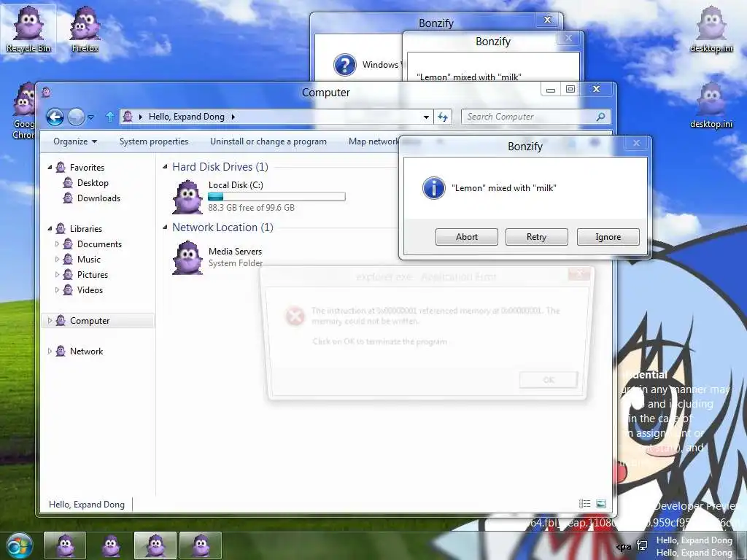
Task: Click Map network drive in toolbar
Action: coord(374,141)
